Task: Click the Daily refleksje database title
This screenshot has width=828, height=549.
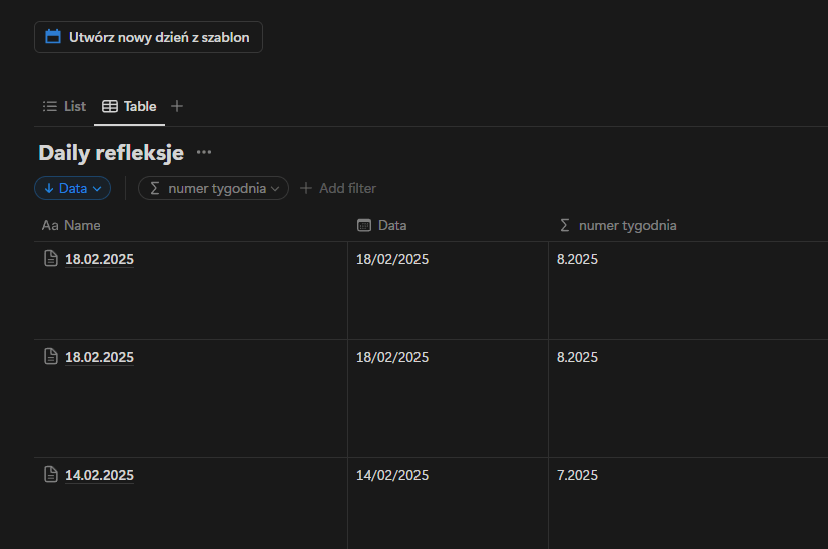Action: 111,153
